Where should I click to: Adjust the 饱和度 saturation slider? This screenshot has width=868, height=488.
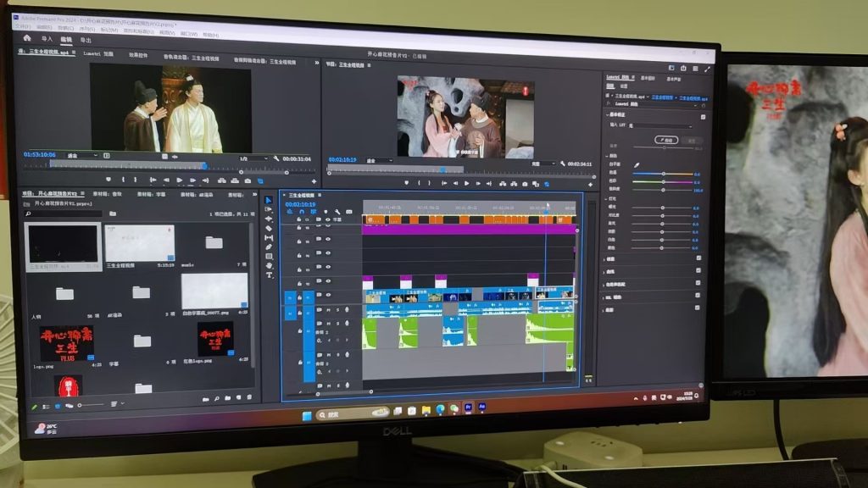[x=663, y=190]
